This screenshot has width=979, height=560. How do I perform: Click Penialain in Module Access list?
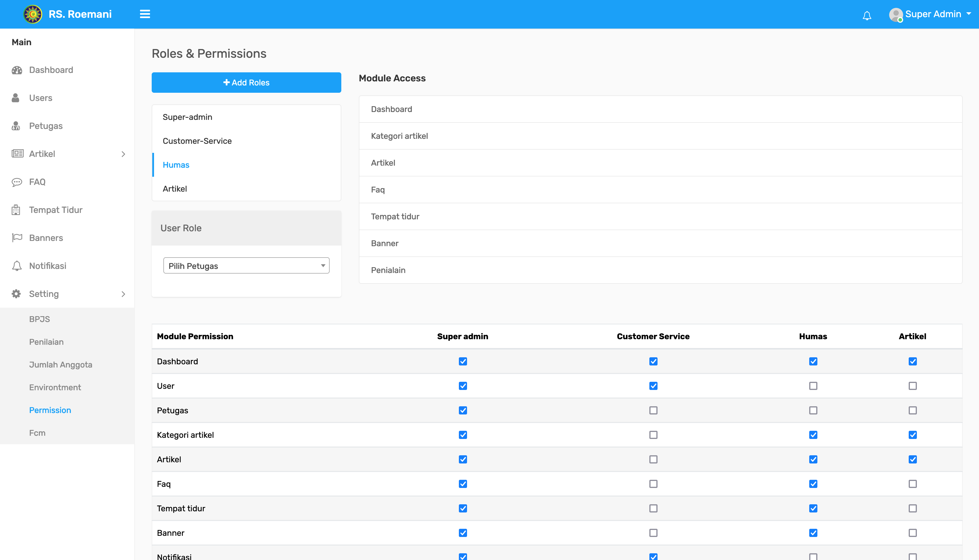(660, 270)
